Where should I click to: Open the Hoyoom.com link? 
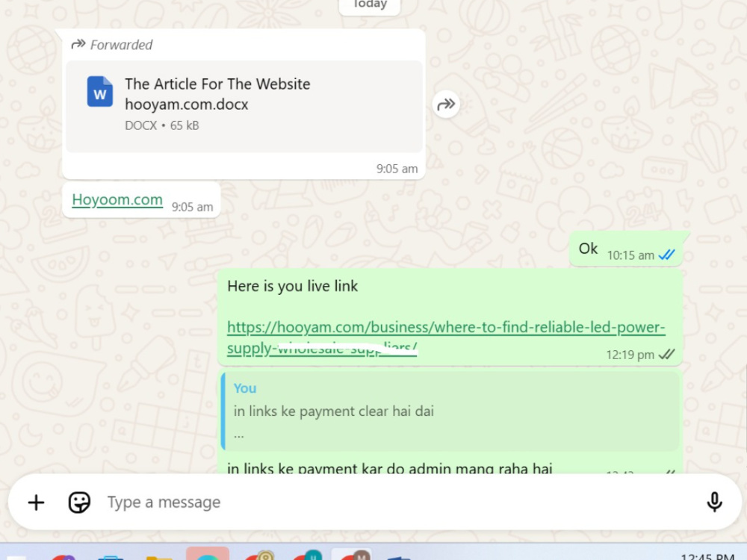(x=117, y=199)
